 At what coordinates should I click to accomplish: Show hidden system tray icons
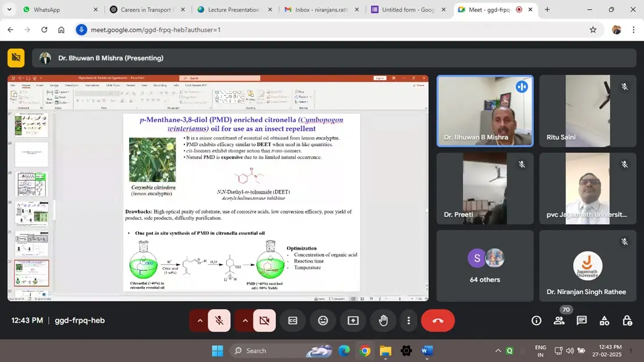498,351
